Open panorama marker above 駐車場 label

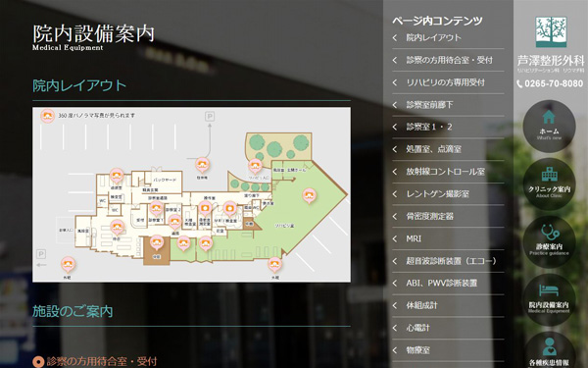point(202,165)
